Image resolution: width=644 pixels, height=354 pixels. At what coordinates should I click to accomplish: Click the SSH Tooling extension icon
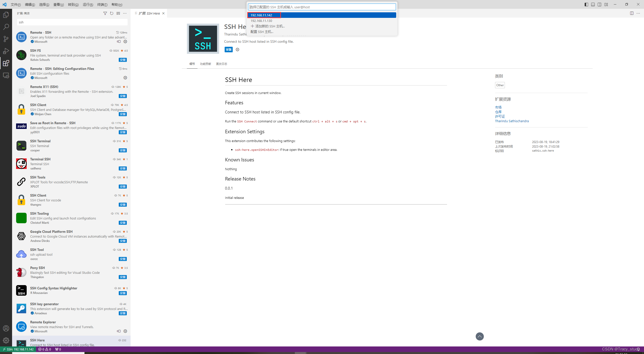point(20,218)
